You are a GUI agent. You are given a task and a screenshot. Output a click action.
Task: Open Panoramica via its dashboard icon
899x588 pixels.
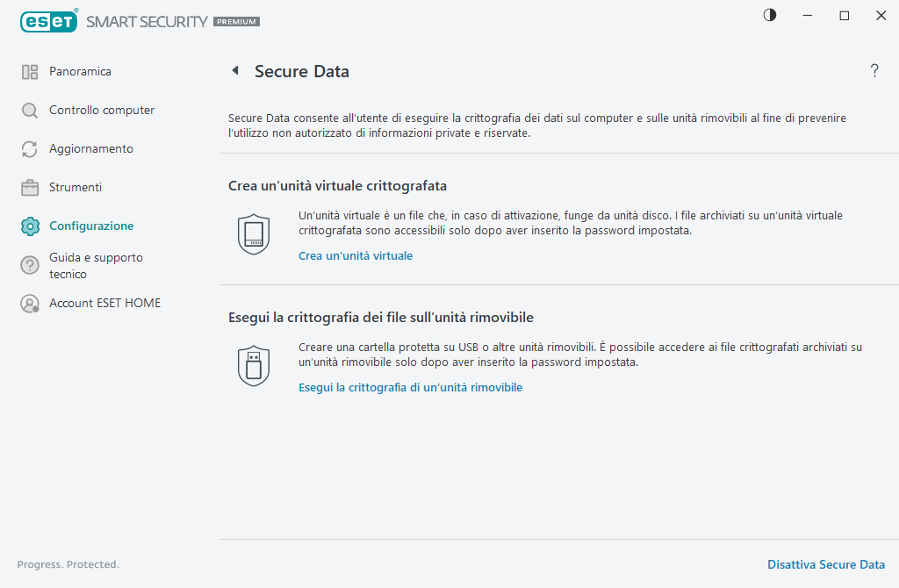(x=29, y=71)
